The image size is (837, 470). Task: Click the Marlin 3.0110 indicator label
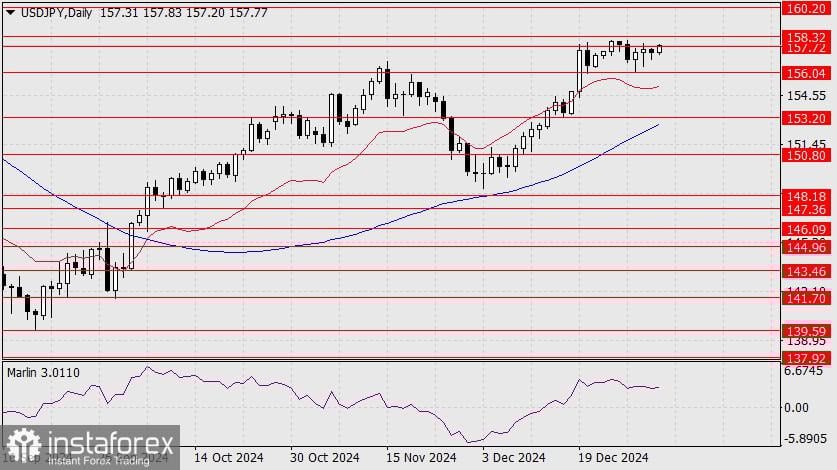(43, 373)
